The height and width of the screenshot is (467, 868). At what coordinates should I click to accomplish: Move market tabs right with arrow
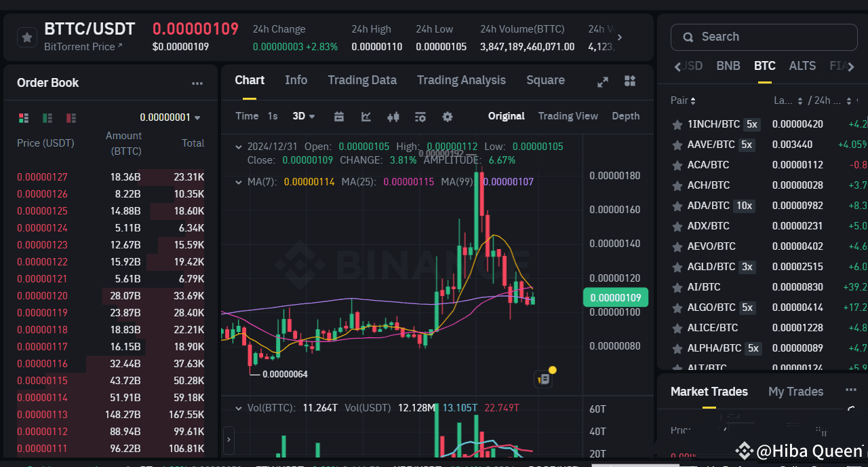pos(852,67)
